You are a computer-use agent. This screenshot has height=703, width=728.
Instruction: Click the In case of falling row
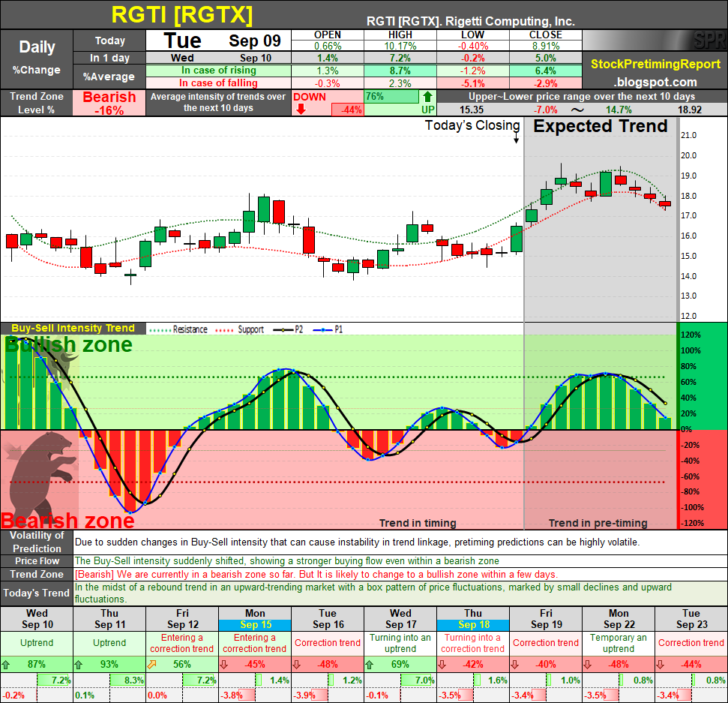point(218,83)
